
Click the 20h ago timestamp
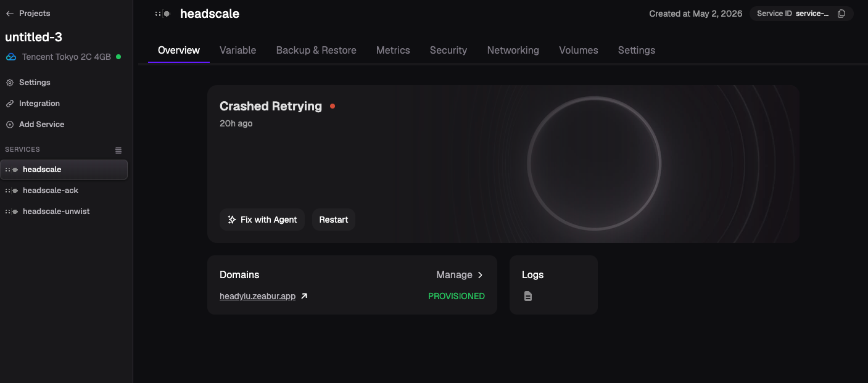point(236,123)
